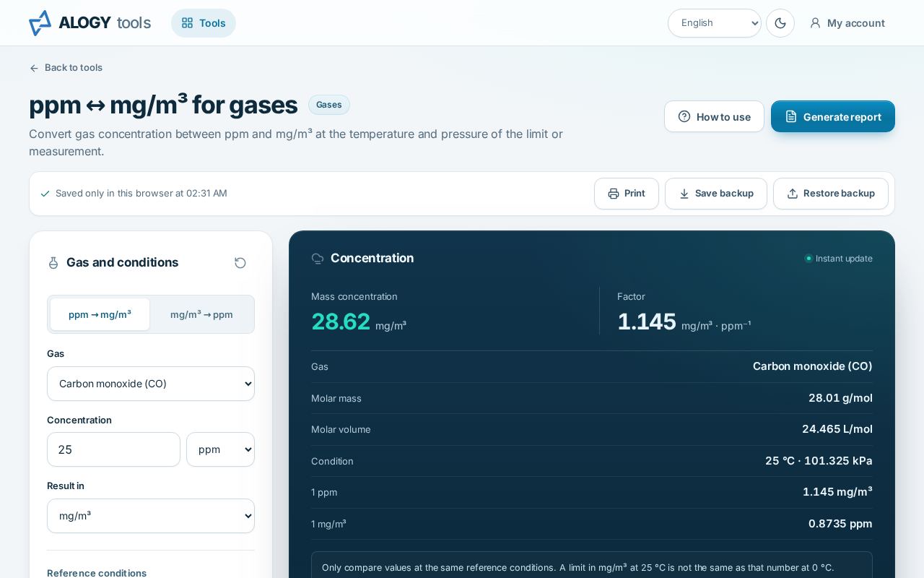Viewport: 924px width, 578px height.
Task: Click the Save backup button
Action: click(716, 194)
